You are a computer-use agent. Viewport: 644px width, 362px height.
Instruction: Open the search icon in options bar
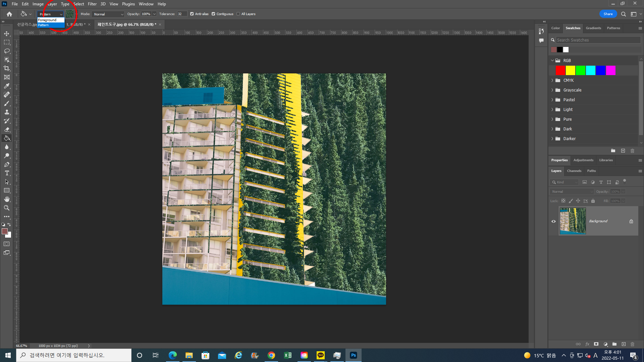coord(623,14)
